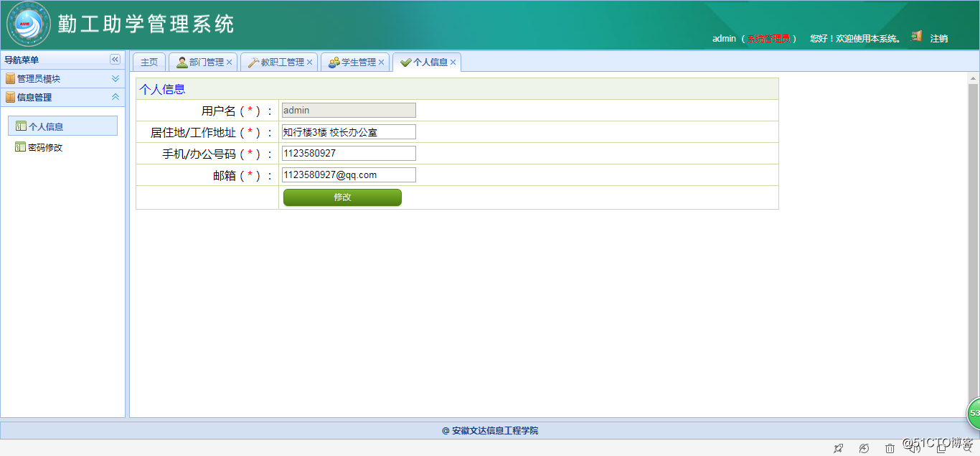Image resolution: width=980 pixels, height=456 pixels.
Task: Click the checkmark icon on 个人信息 tab
Action: click(405, 62)
